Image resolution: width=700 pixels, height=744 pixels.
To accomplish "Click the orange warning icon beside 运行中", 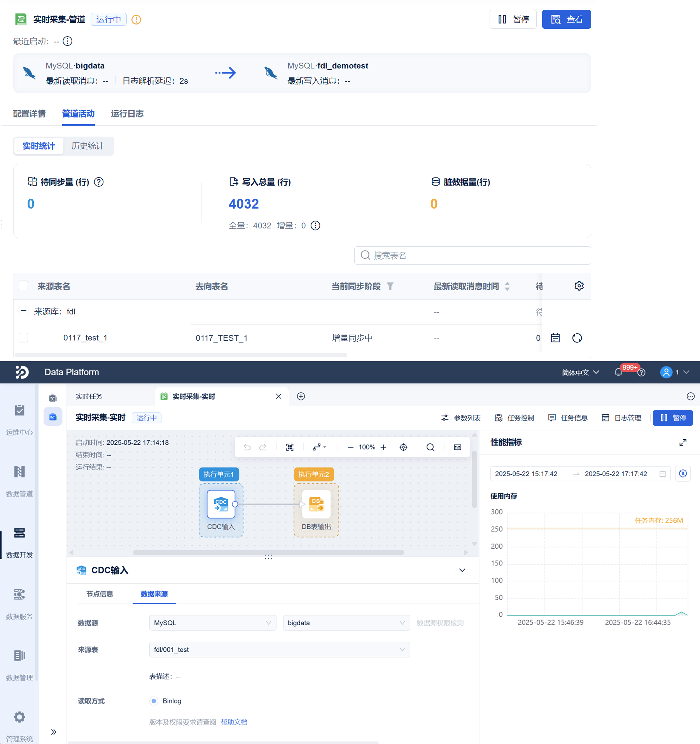I will point(136,19).
